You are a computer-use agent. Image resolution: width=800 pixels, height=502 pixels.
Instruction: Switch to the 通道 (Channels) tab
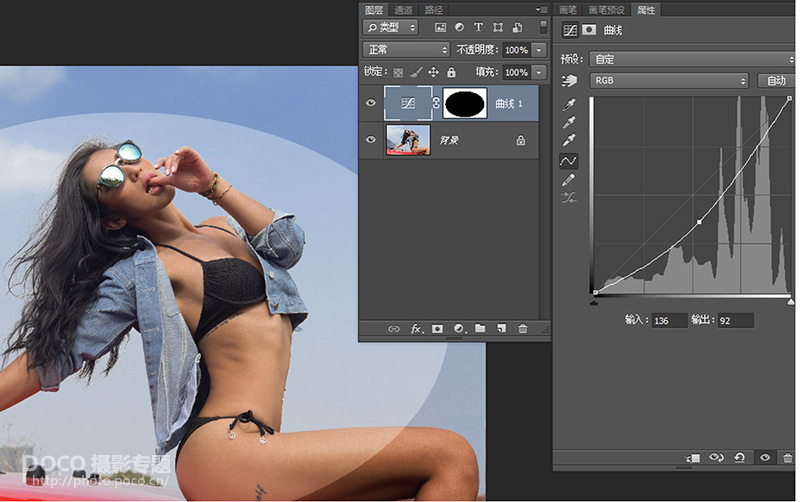click(403, 10)
